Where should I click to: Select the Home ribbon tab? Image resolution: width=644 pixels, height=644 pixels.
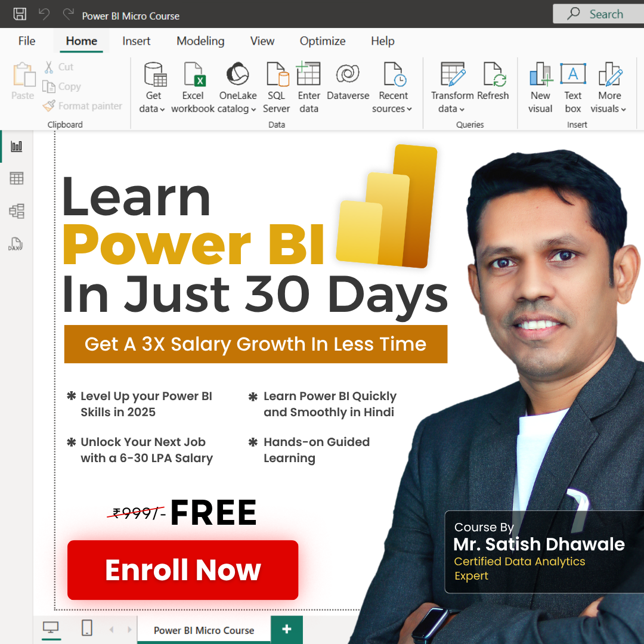81,41
